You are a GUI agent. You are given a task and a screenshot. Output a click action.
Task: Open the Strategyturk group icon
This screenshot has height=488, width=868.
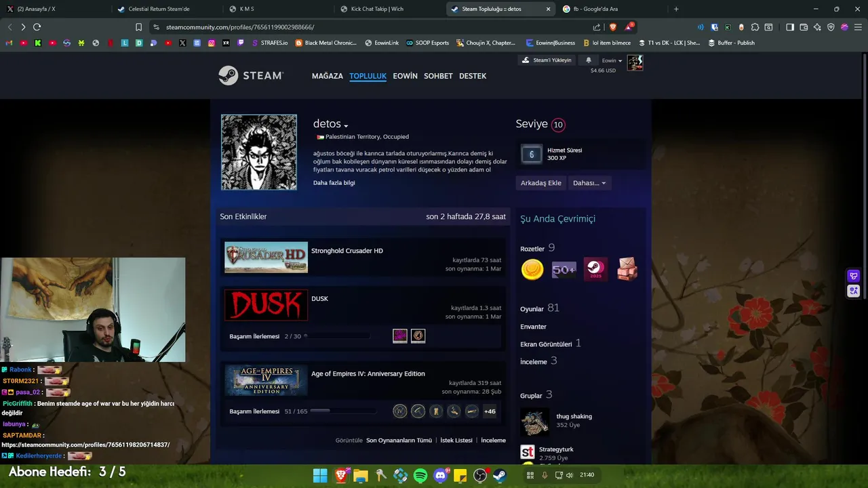[x=528, y=452]
